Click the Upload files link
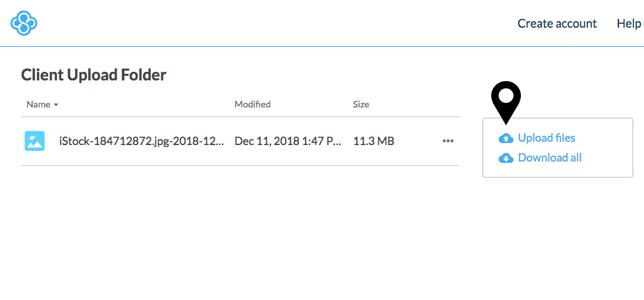This screenshot has height=300, width=644. pyautogui.click(x=547, y=138)
